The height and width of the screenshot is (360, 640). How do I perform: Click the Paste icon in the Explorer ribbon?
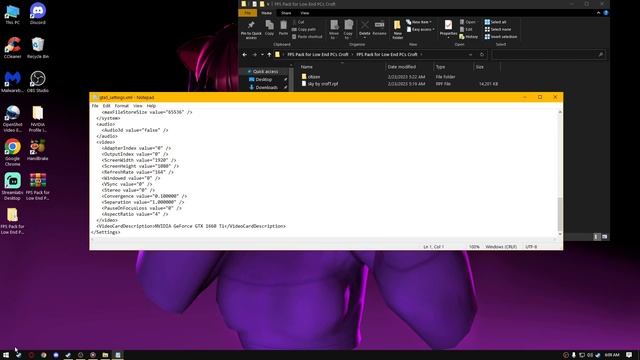tap(283, 28)
